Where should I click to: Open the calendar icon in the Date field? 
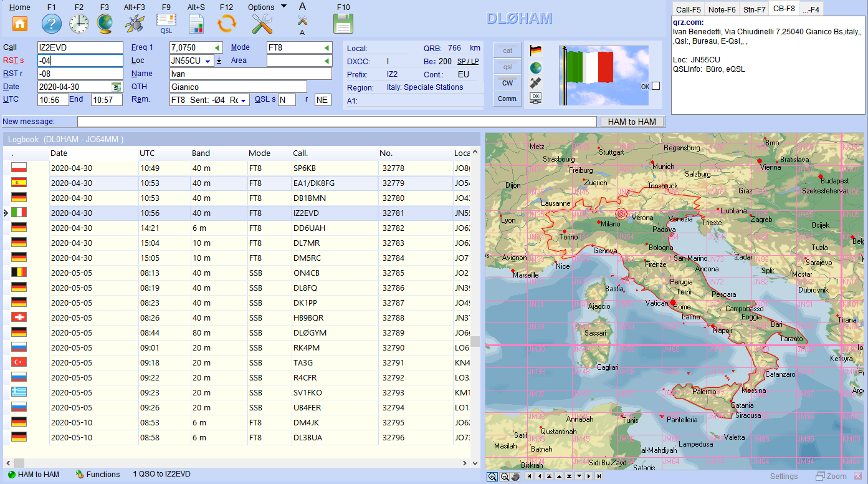[116, 87]
